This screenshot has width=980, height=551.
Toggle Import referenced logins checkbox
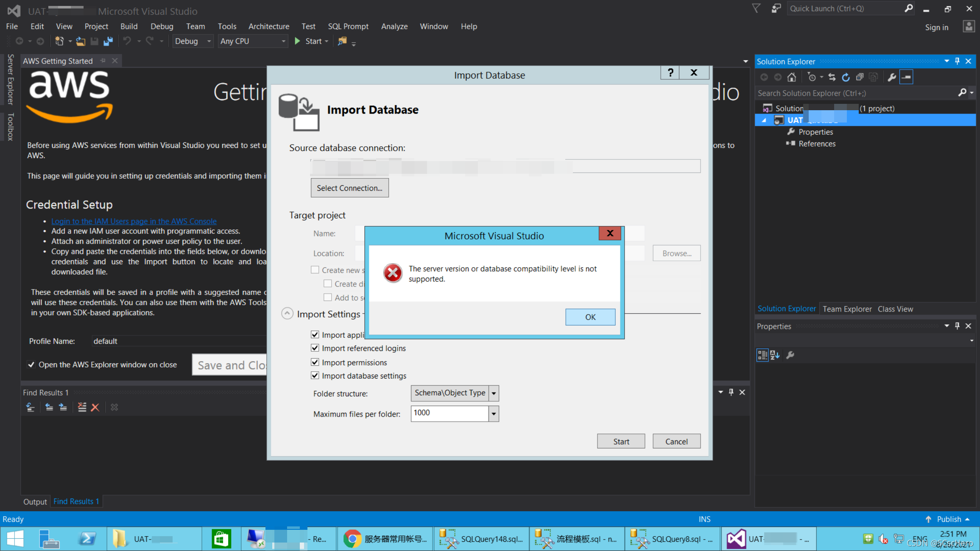pos(315,348)
